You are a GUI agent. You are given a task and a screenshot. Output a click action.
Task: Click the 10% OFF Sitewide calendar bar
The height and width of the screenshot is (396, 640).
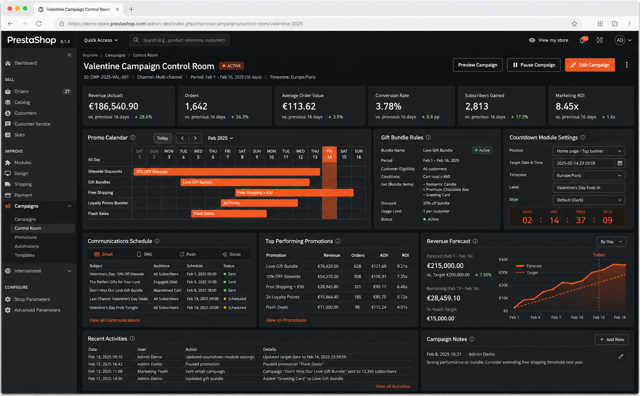[227, 172]
